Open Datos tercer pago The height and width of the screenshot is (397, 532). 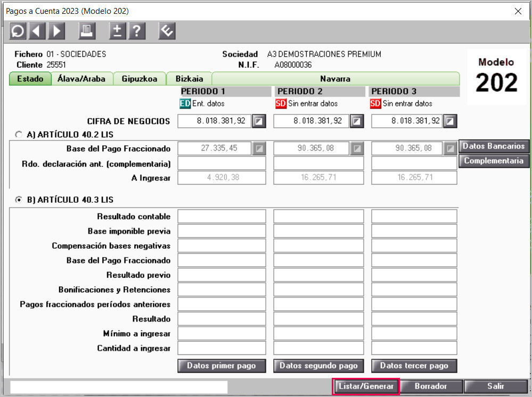tap(414, 366)
